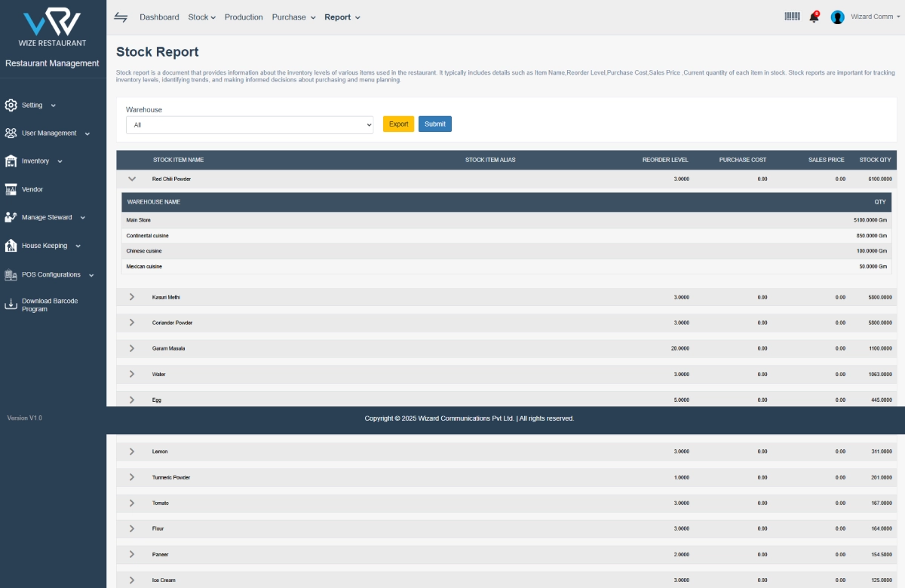Open the Stock menu in navbar

click(x=201, y=17)
